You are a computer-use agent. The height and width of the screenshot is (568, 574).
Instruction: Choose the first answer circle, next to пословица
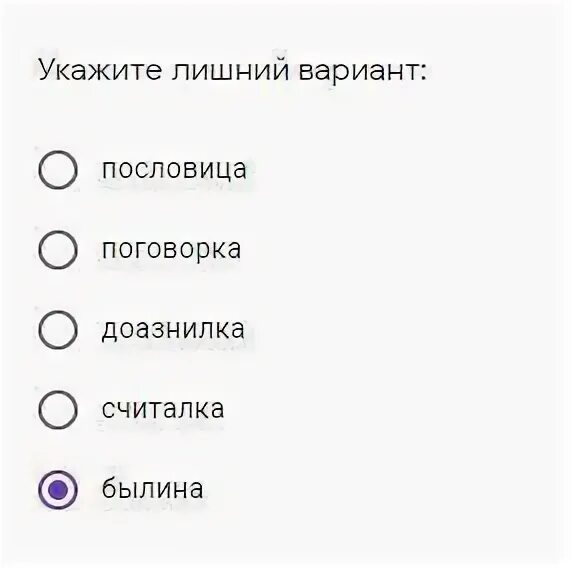pos(58,169)
